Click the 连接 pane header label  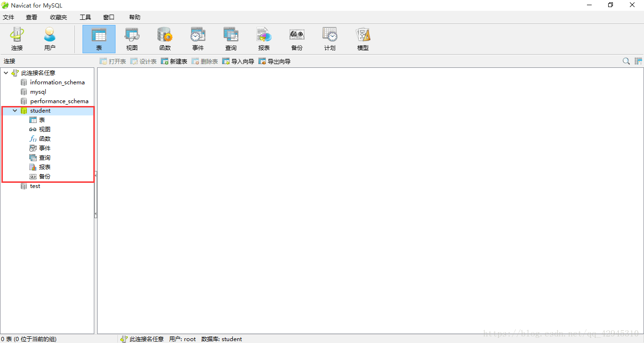(9, 61)
